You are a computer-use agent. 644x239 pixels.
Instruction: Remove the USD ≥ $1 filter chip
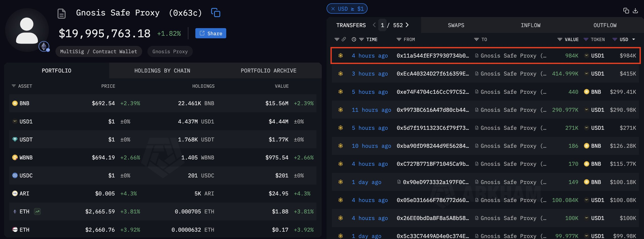[333, 9]
